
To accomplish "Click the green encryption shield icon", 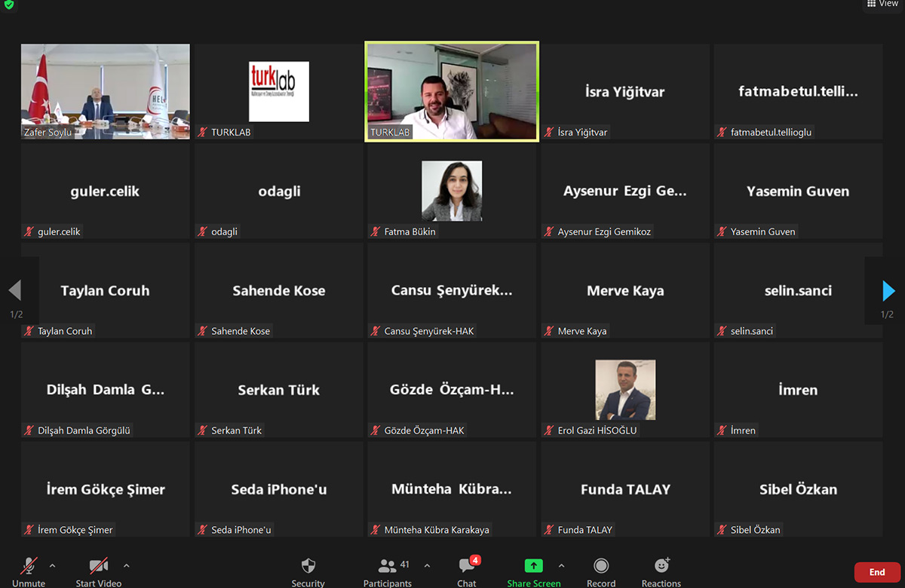I will pyautogui.click(x=8, y=5).
